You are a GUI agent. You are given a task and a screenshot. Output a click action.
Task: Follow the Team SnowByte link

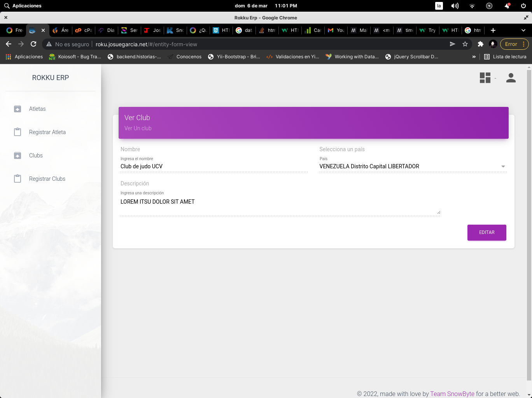[452, 394]
